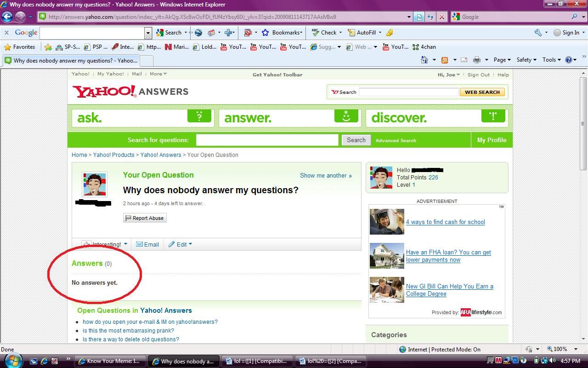Click the 'discover.' tab on Yahoo Answers
The image size is (588, 368).
click(x=437, y=117)
